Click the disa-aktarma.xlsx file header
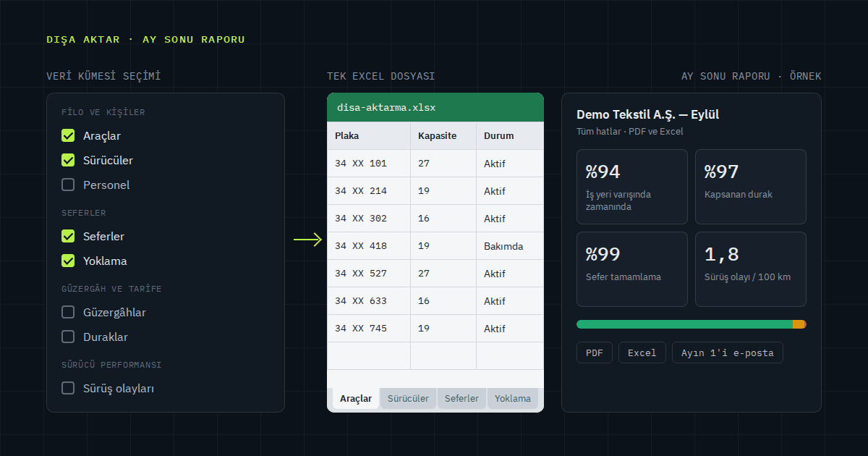Viewport: 868px width, 456px height. point(435,108)
